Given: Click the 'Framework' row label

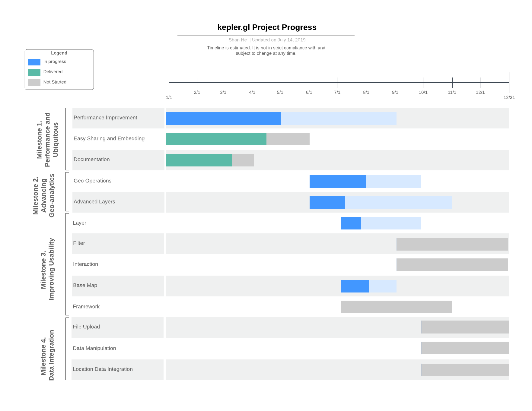Looking at the screenshot, I should 86,306.
